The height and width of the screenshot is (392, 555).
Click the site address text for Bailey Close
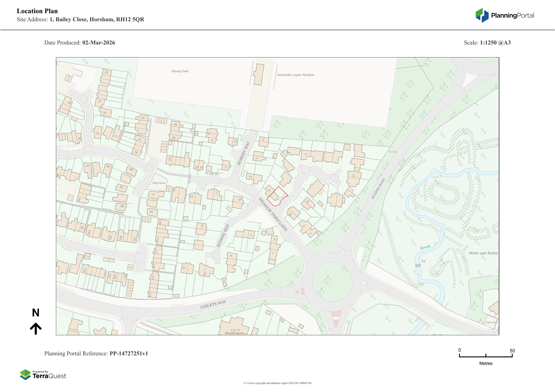coord(97,20)
